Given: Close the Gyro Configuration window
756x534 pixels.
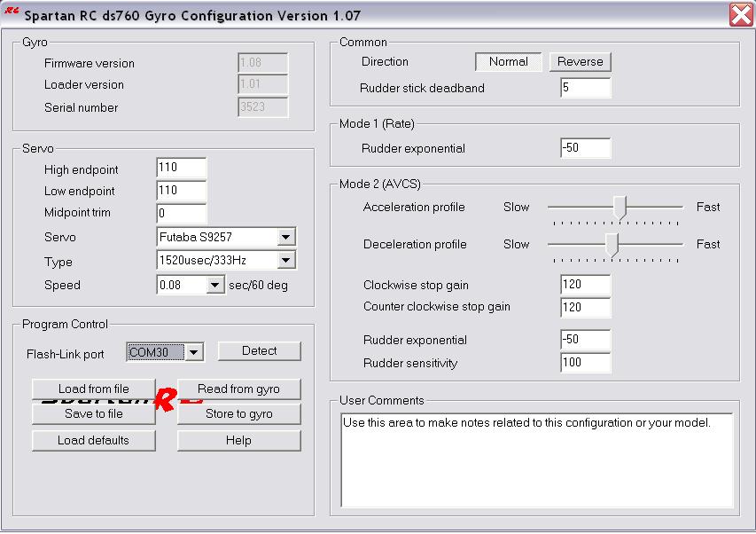Looking at the screenshot, I should [x=741, y=15].
